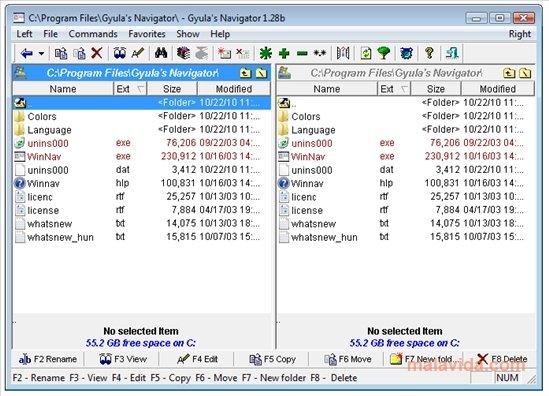Click the View (glasses) toolbar icon
549x396 pixels.
coord(120,54)
